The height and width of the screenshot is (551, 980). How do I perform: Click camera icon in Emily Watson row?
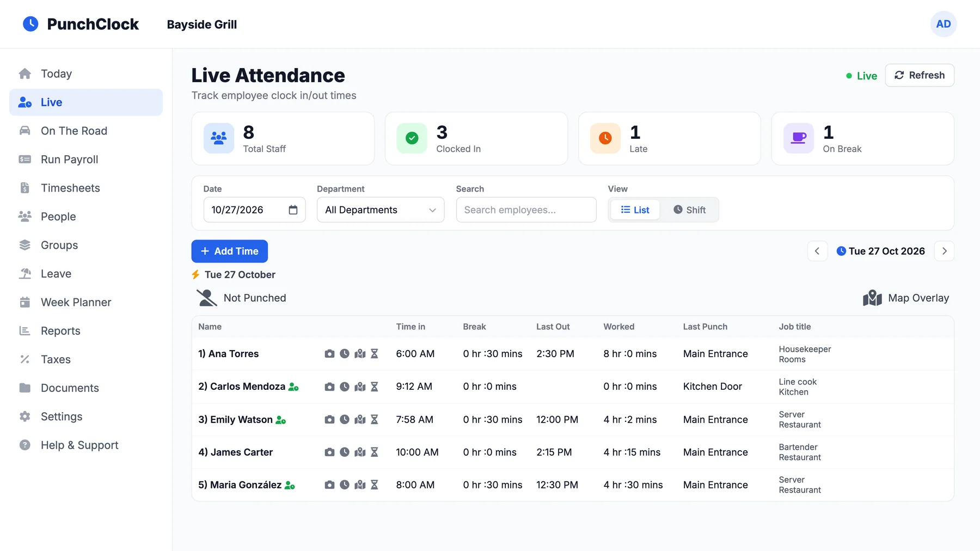tap(329, 420)
